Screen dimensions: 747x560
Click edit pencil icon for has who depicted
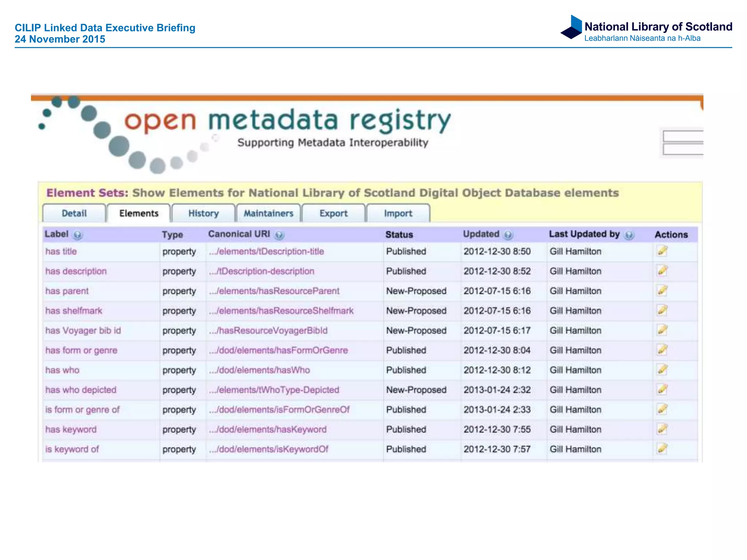pos(662,389)
